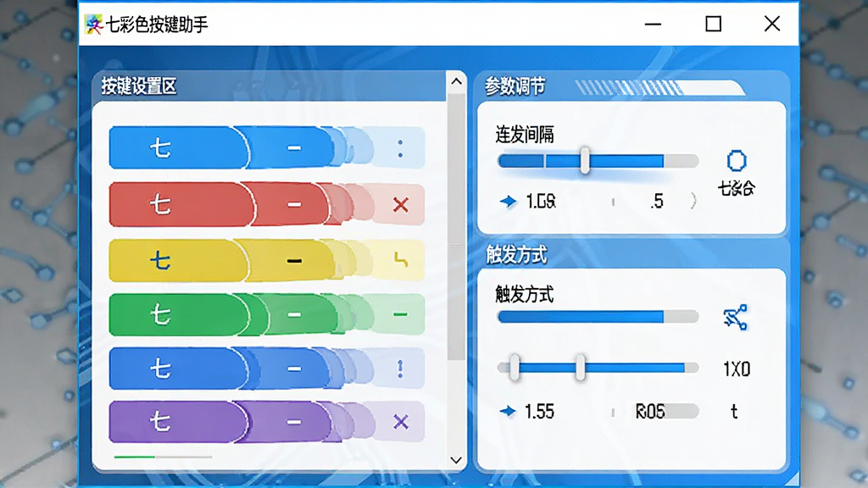Select the purple 七 key button
This screenshot has width=868, height=488.
point(178,422)
